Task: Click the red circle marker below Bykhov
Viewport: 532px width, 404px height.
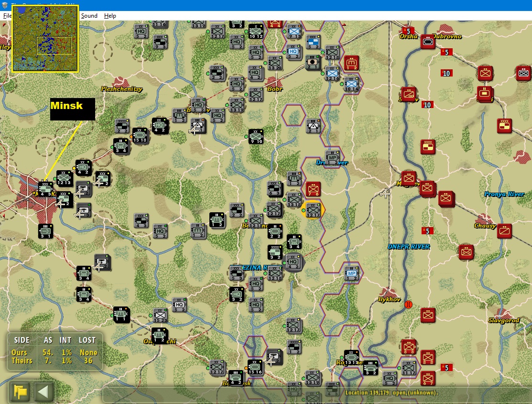Action: coord(409,305)
